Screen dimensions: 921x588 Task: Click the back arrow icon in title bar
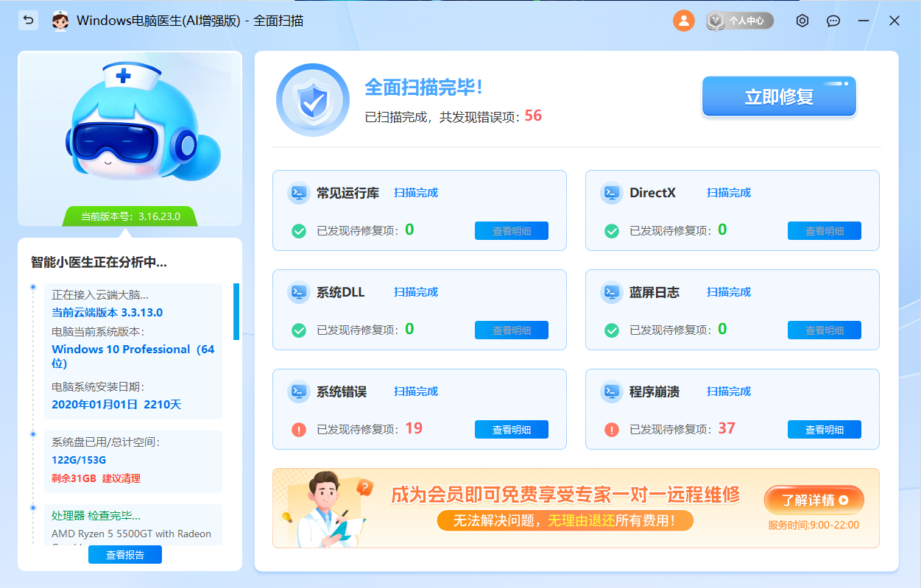click(28, 21)
